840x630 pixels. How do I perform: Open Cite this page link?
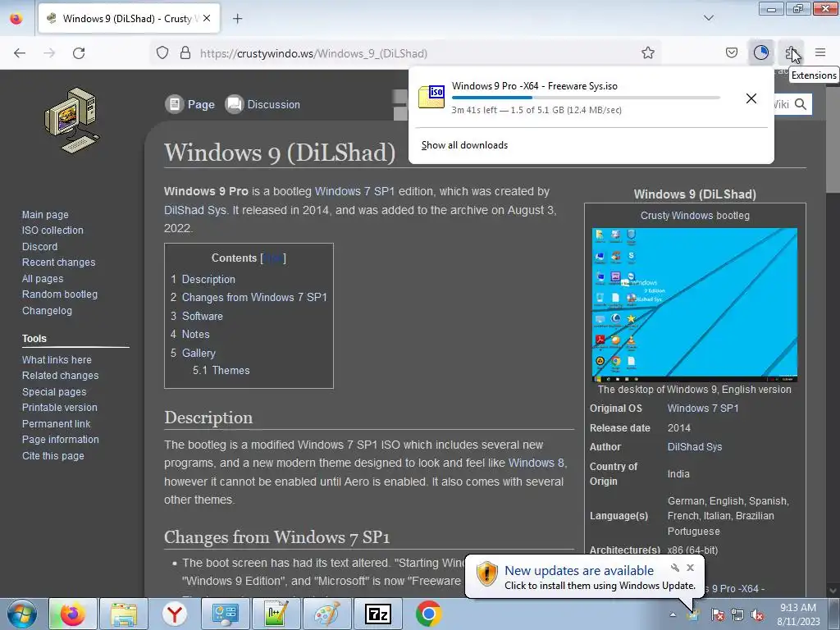tap(53, 456)
